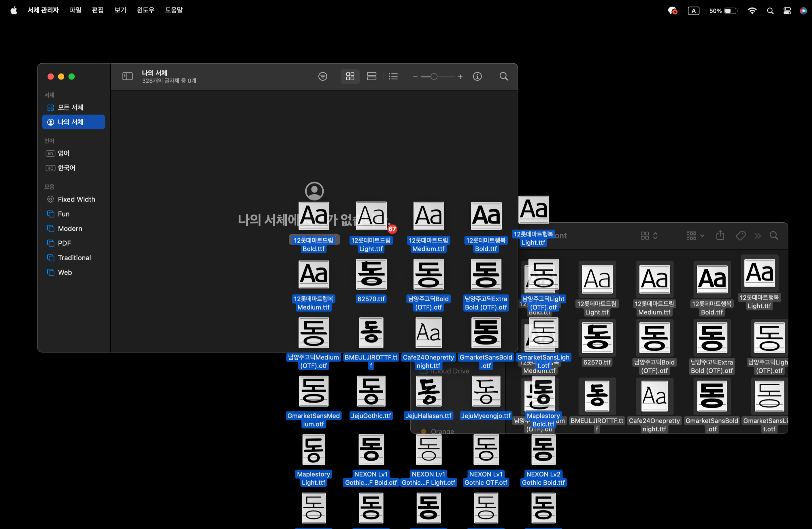Open the Finder group-by dropdown
Image resolution: width=812 pixels, height=529 pixels.
click(695, 236)
